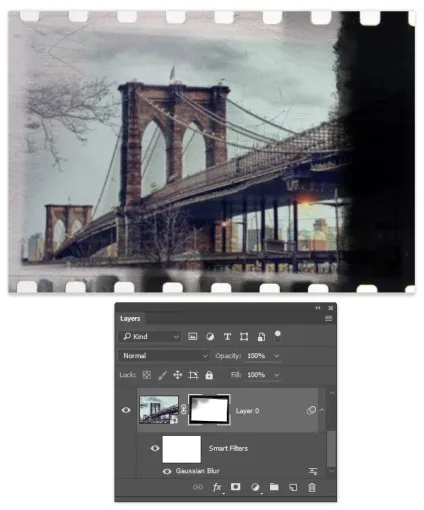Click the add layer mask icon

pyautogui.click(x=236, y=487)
